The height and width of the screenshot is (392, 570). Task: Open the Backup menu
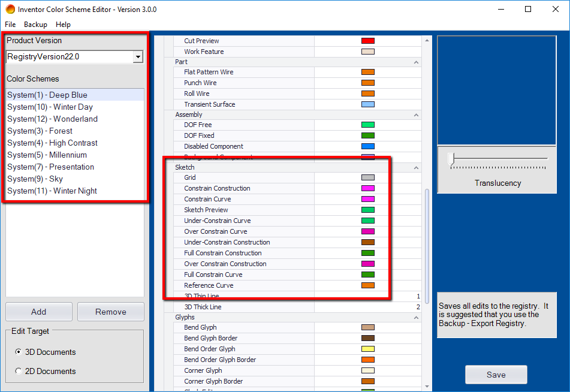(x=35, y=25)
